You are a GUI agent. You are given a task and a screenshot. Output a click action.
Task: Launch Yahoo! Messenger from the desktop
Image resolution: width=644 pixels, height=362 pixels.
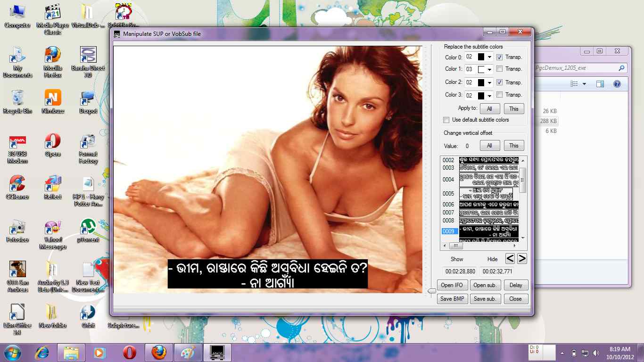53,234
